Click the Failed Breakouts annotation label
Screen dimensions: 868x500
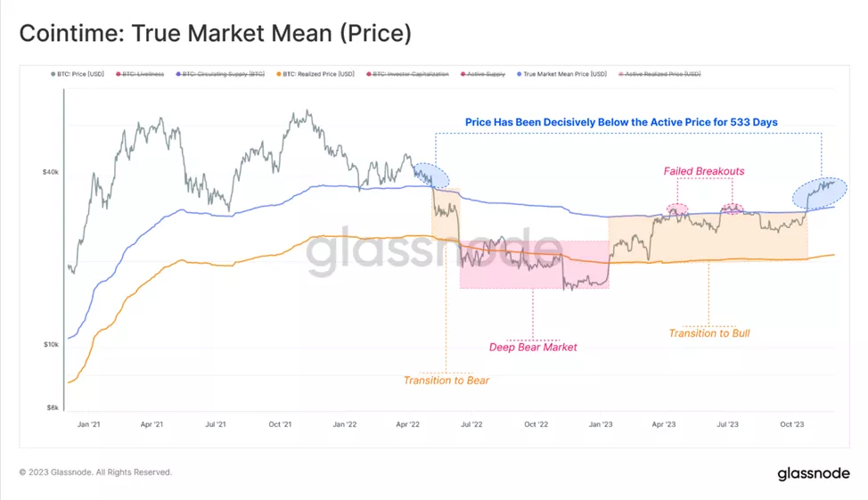click(703, 170)
